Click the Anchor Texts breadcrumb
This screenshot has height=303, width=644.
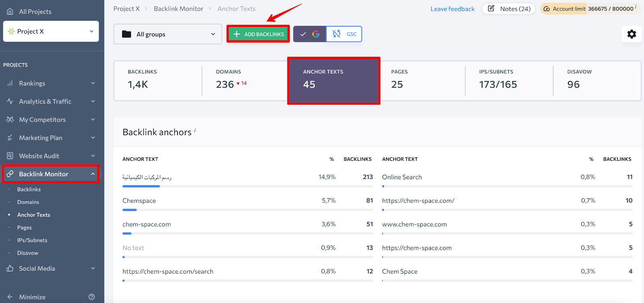click(236, 8)
